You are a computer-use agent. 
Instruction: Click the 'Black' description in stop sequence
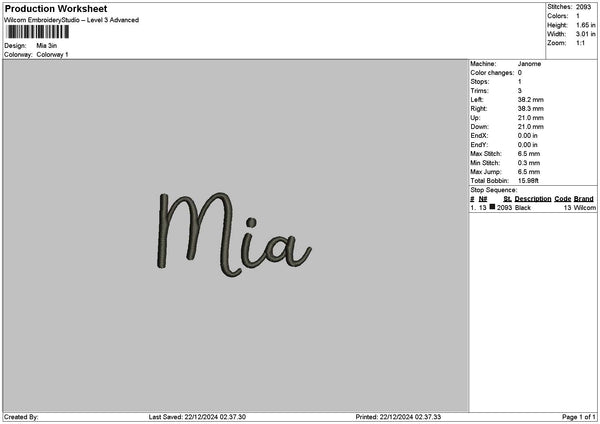523,208
